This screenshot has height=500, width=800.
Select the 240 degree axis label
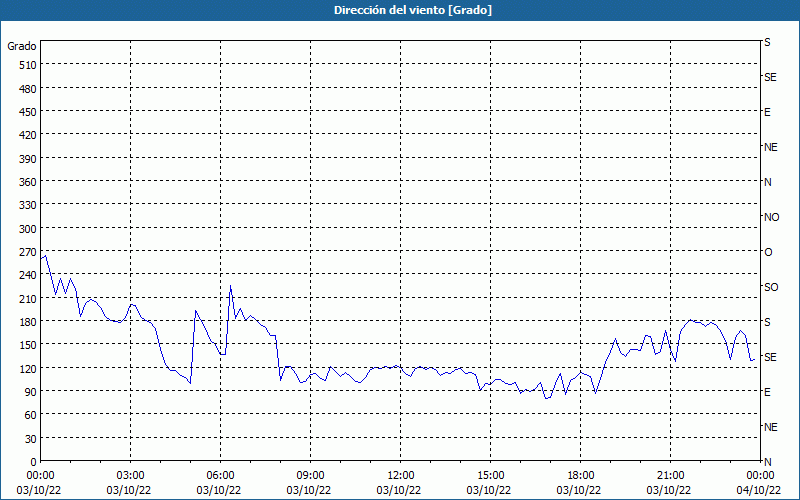pyautogui.click(x=28, y=276)
